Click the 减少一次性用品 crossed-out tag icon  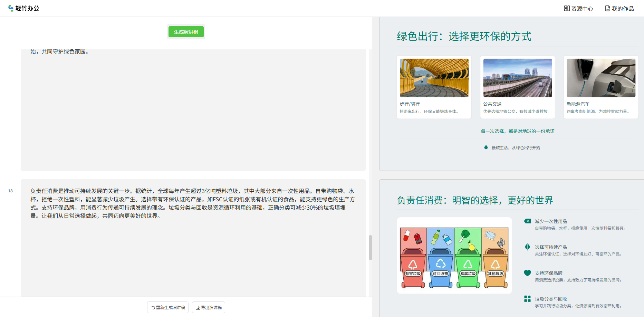pos(527,221)
